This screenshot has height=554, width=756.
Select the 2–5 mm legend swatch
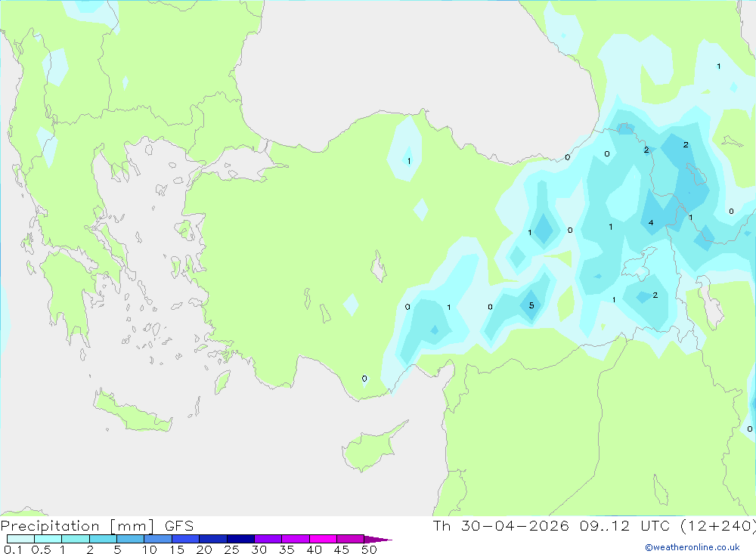103,539
